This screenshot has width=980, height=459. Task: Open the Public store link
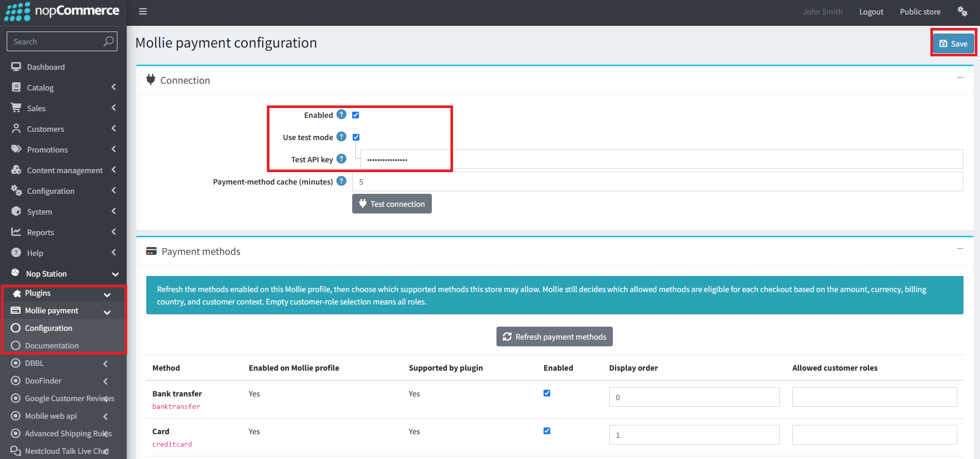pyautogui.click(x=920, y=11)
